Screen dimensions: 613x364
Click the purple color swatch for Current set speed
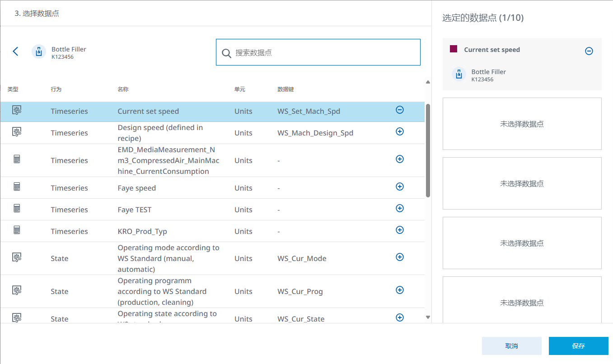click(x=454, y=49)
